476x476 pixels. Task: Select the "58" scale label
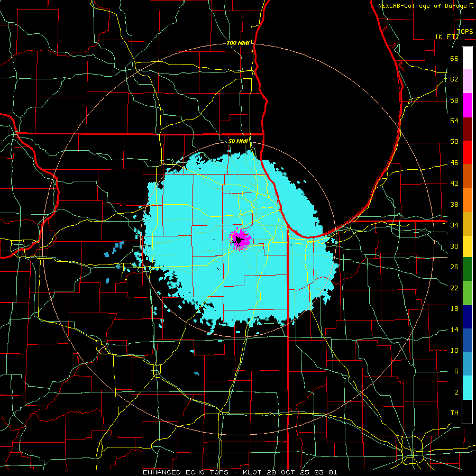pos(454,100)
